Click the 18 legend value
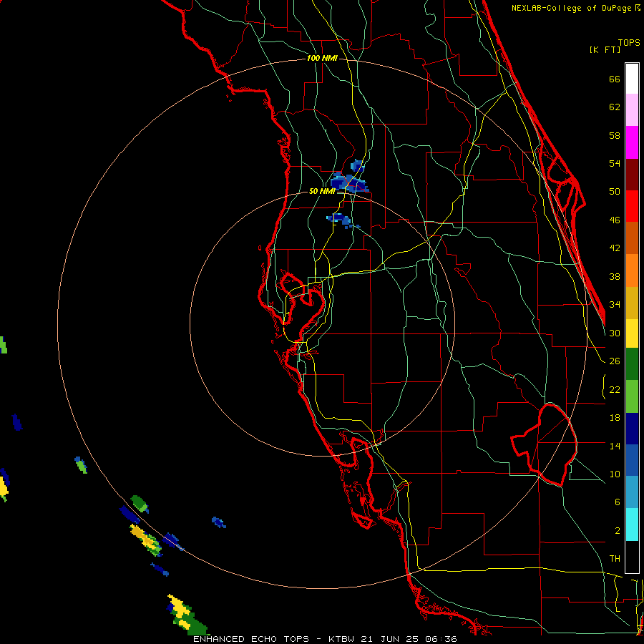Image resolution: width=644 pixels, height=644 pixels. (x=615, y=418)
